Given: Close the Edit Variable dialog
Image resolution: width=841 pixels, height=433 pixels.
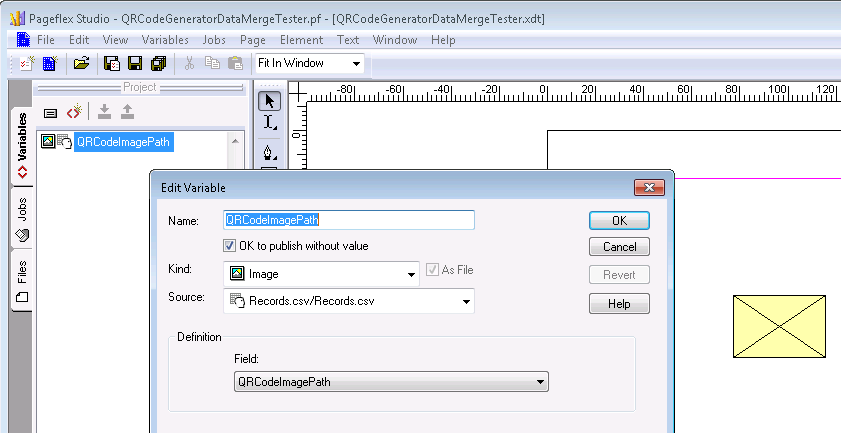Looking at the screenshot, I should tap(650, 187).
